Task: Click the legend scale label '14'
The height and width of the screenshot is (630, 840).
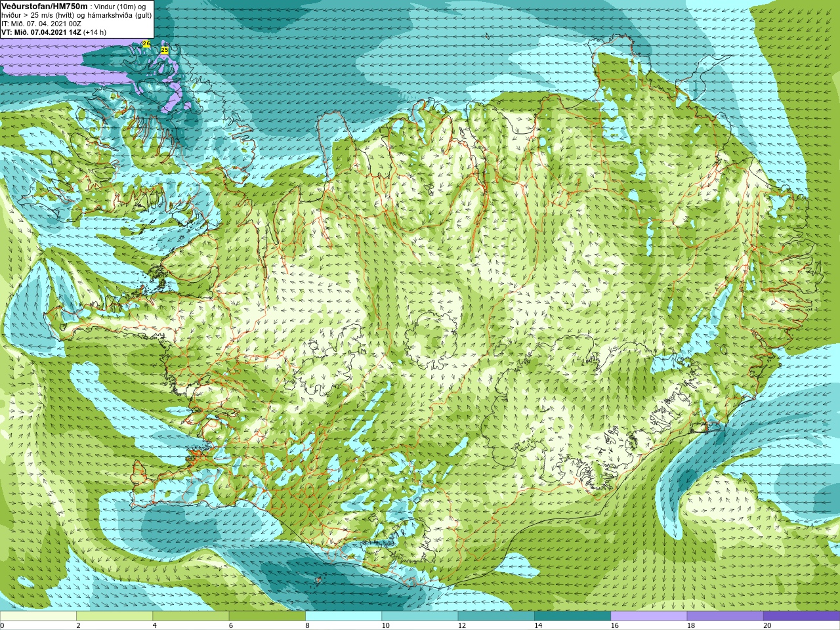Action: pos(538,625)
